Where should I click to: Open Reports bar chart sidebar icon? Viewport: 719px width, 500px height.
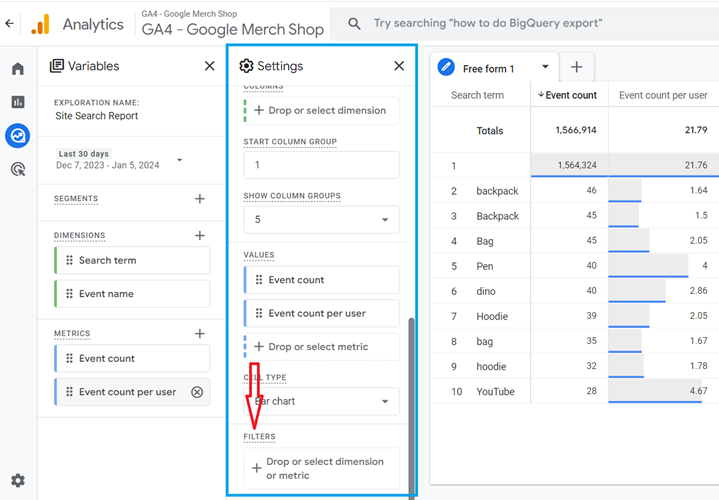(18, 102)
